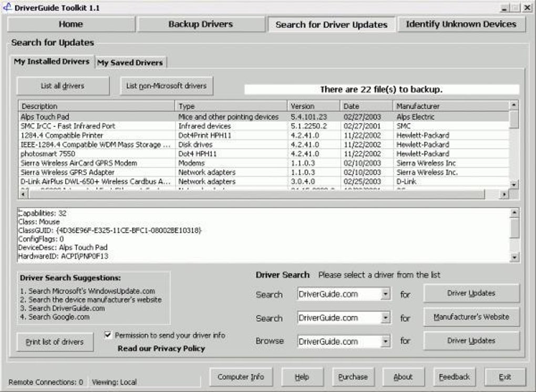Click the Computer Info button
The width and height of the screenshot is (536, 392).
point(241,377)
